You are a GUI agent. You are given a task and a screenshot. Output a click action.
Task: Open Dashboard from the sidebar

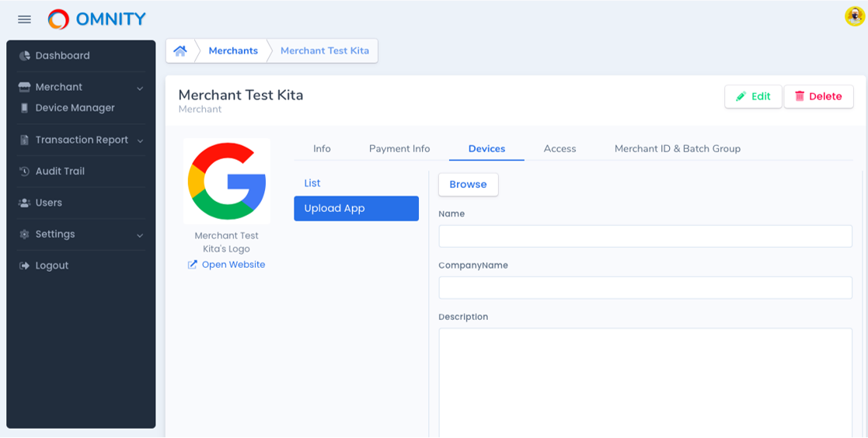pos(62,56)
